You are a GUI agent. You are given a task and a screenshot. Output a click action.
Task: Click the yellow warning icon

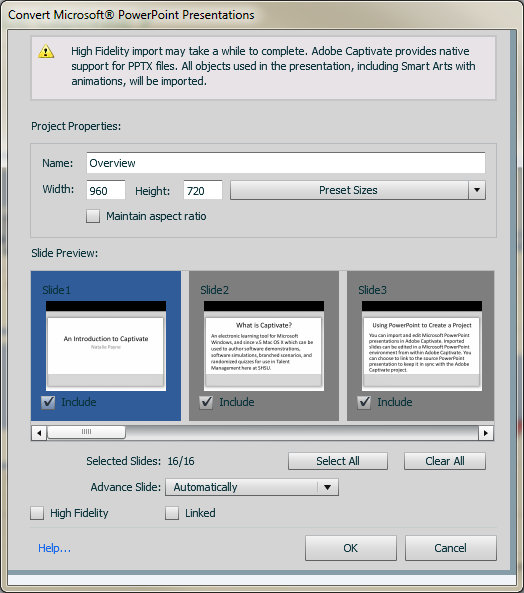(x=46, y=51)
